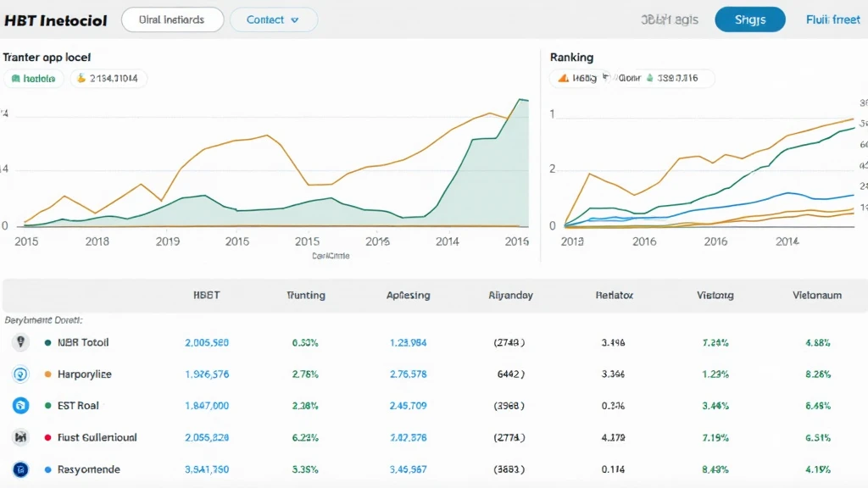The height and width of the screenshot is (488, 868).
Task: Click the icon beside NBR Totoil row
Action: tap(20, 342)
